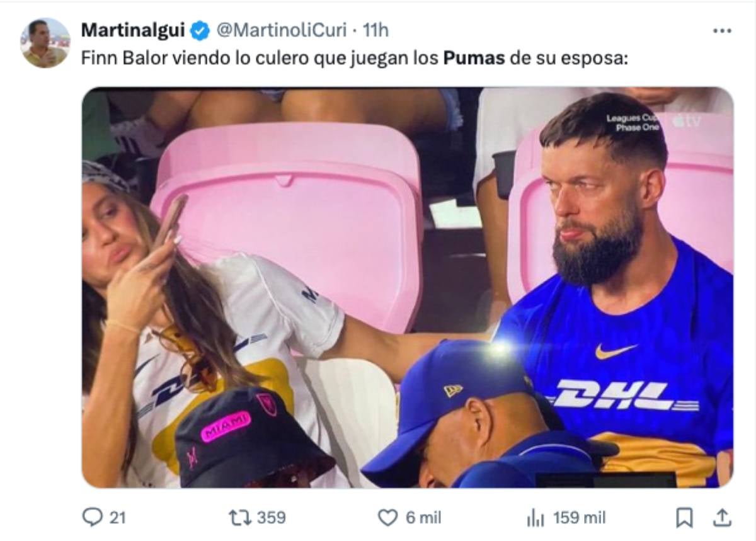The image size is (756, 541).
Task: Open the tweet photo of stadium seats
Action: tap(408, 287)
